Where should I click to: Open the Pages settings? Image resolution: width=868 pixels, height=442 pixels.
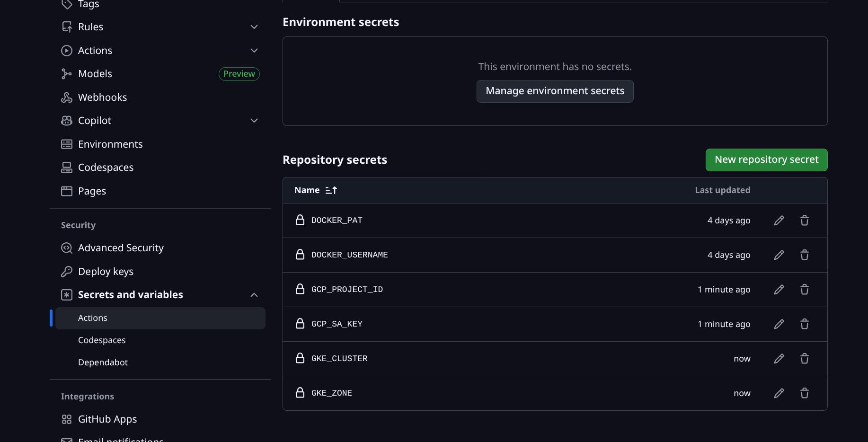[x=92, y=191]
